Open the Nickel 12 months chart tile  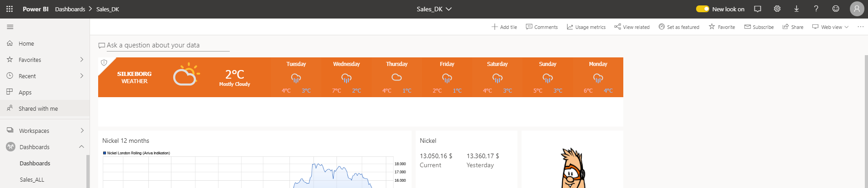255,160
